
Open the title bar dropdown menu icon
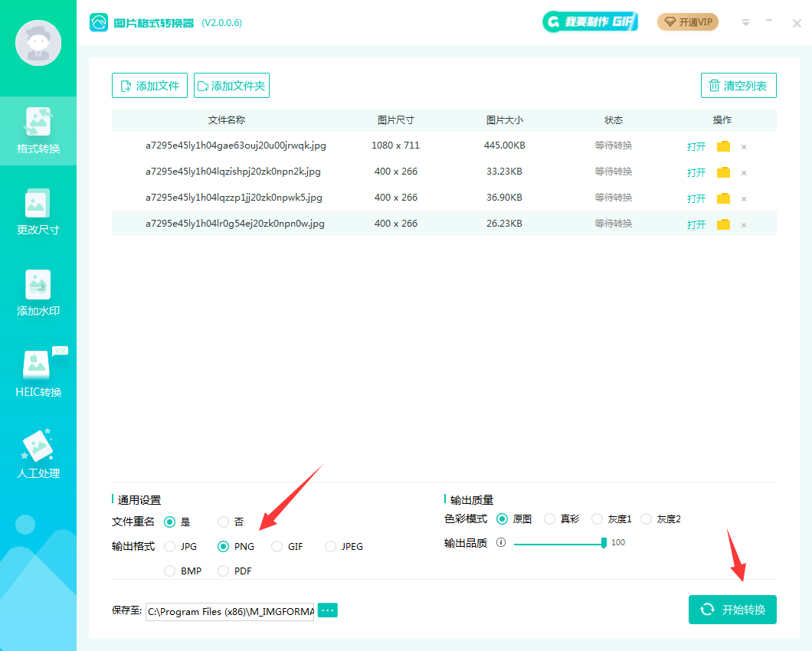tap(745, 23)
